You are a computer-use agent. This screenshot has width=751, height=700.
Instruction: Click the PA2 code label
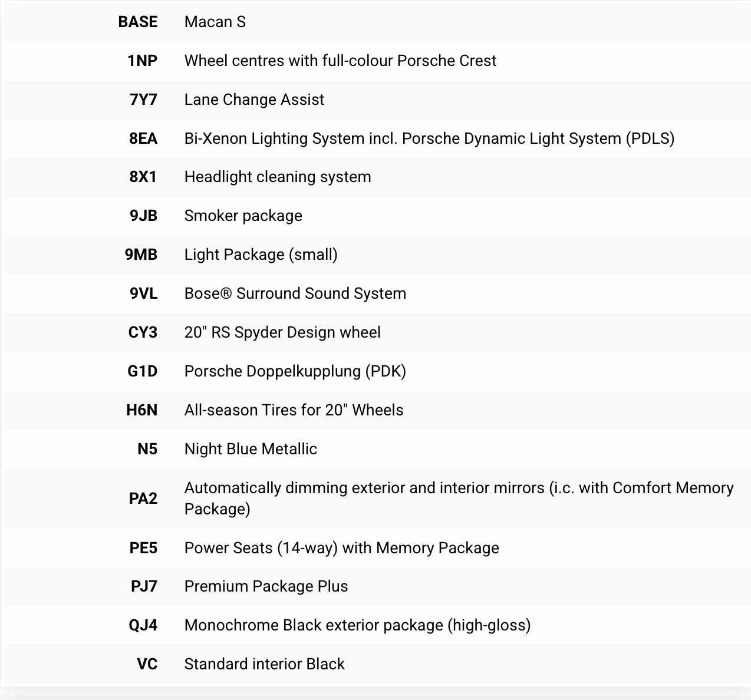(x=143, y=498)
